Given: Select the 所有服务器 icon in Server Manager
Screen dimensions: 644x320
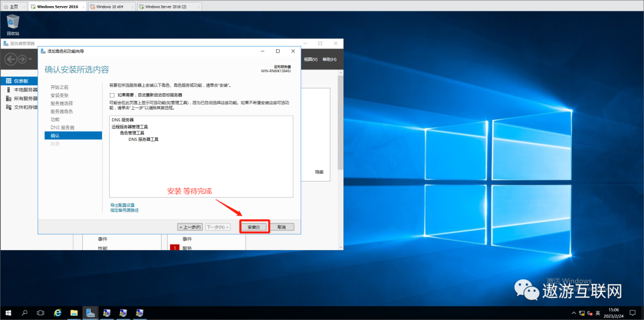Looking at the screenshot, I should tap(8, 99).
